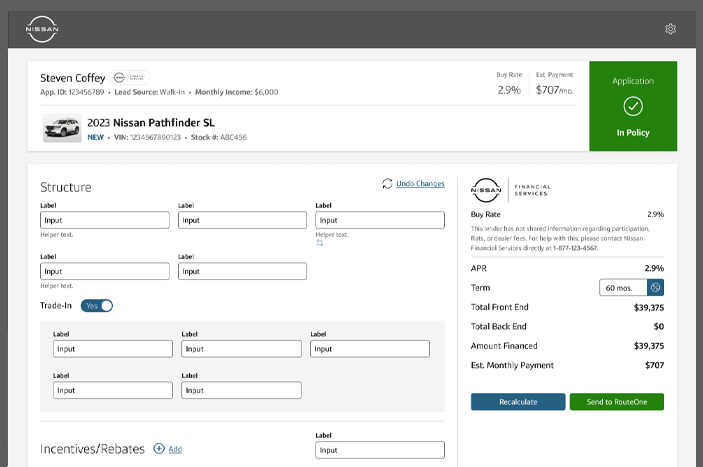
Task: Click the first Structure input field
Action: pos(104,220)
